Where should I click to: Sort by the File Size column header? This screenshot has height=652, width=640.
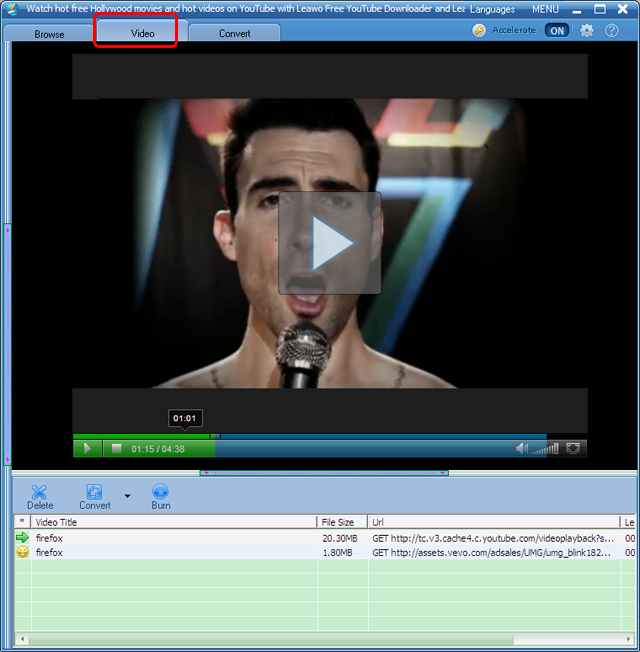point(343,522)
